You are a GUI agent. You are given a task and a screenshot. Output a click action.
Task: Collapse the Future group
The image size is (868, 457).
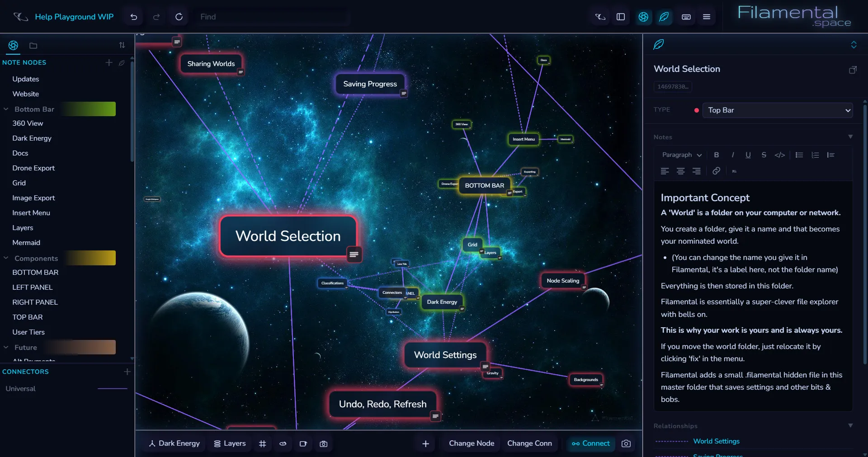pos(6,347)
